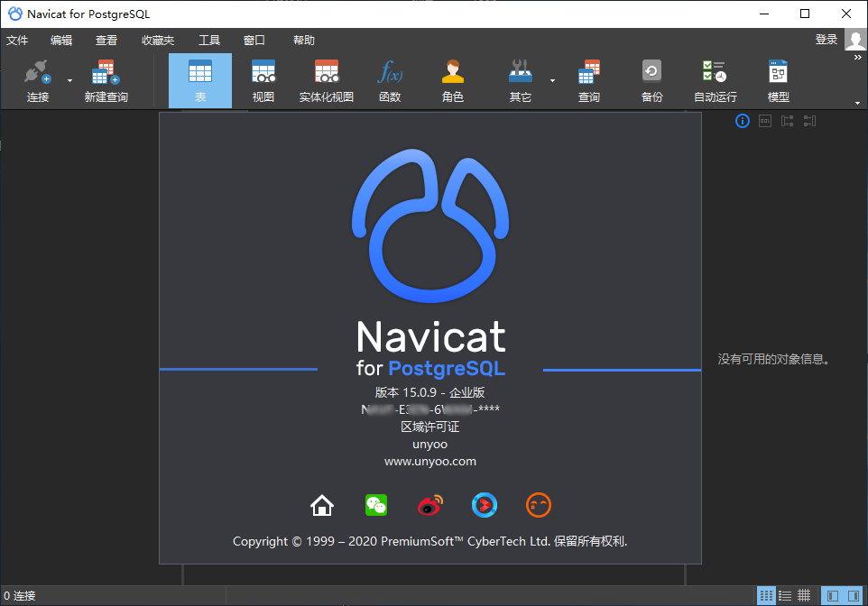This screenshot has height=606, width=868.
Task: Click the third info-pane icon next to DDL
Action: [787, 121]
